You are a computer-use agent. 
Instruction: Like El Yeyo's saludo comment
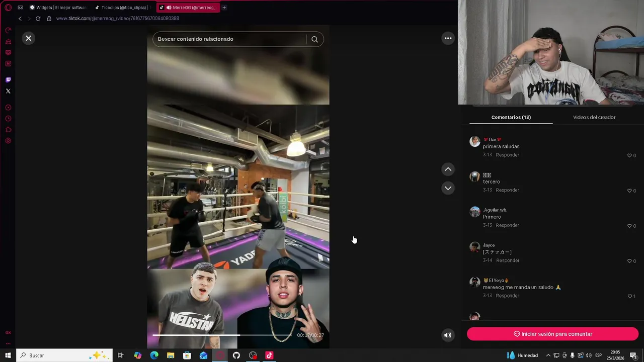[x=629, y=296]
